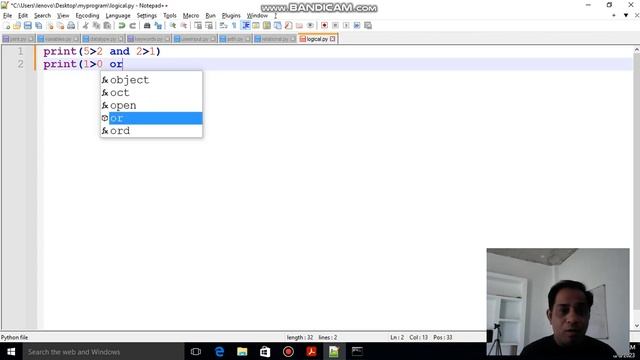640x360 pixels.
Task: Click the Playback macro toolbar icon
Action: 346,26
